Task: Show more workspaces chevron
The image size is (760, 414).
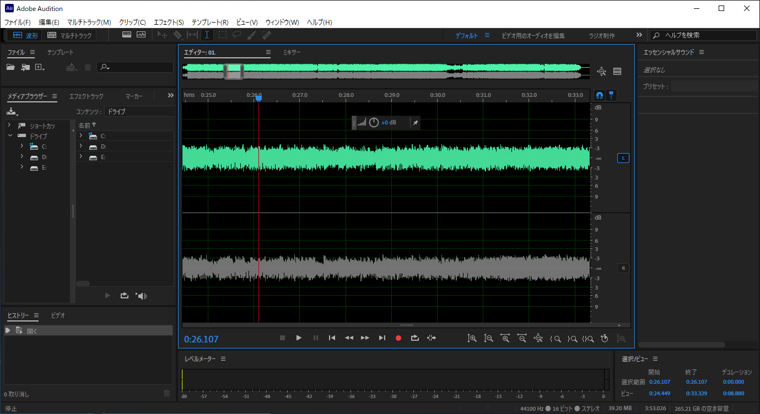Action: [x=639, y=35]
